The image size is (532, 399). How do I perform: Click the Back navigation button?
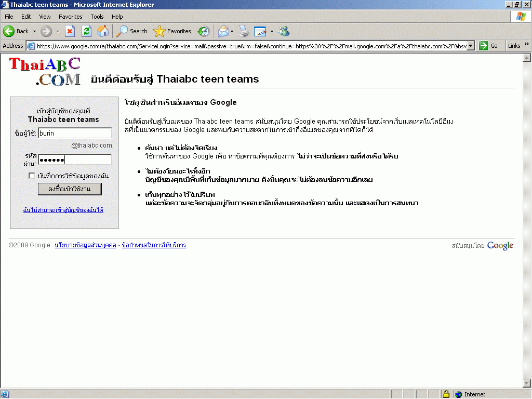[16, 31]
